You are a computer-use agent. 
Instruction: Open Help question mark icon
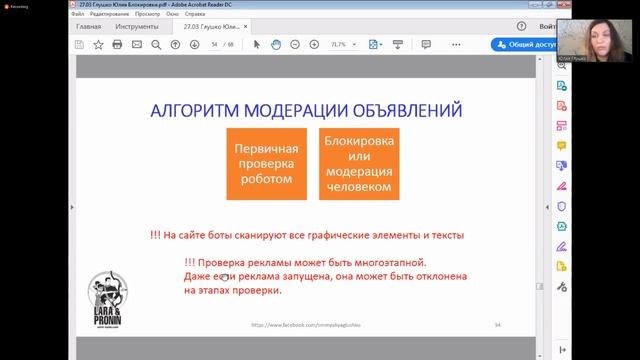tap(521, 26)
